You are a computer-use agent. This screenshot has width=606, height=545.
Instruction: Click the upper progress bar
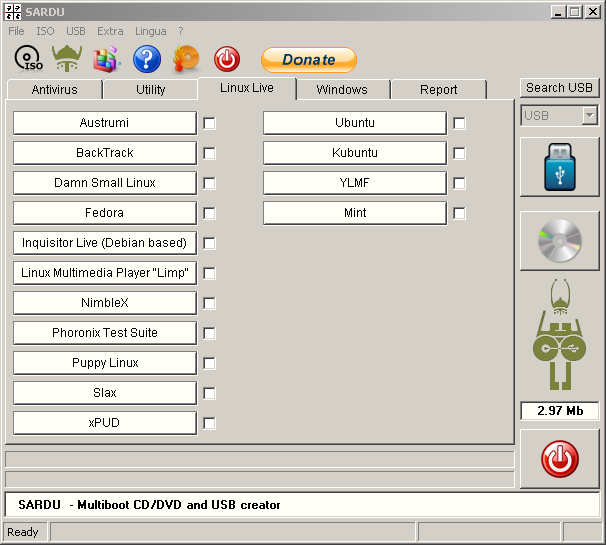[260, 459]
